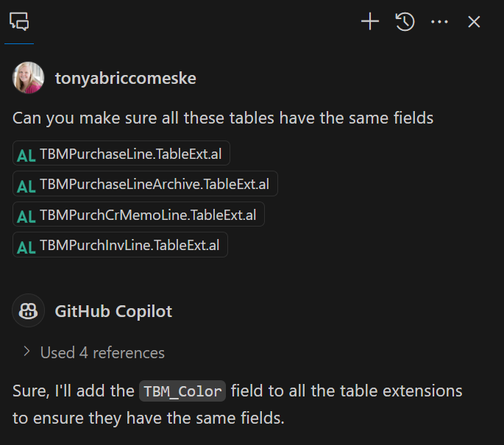Open TBMPurchInvLine.TableExt.al file reference
Screen dimensions: 504x445
129,245
